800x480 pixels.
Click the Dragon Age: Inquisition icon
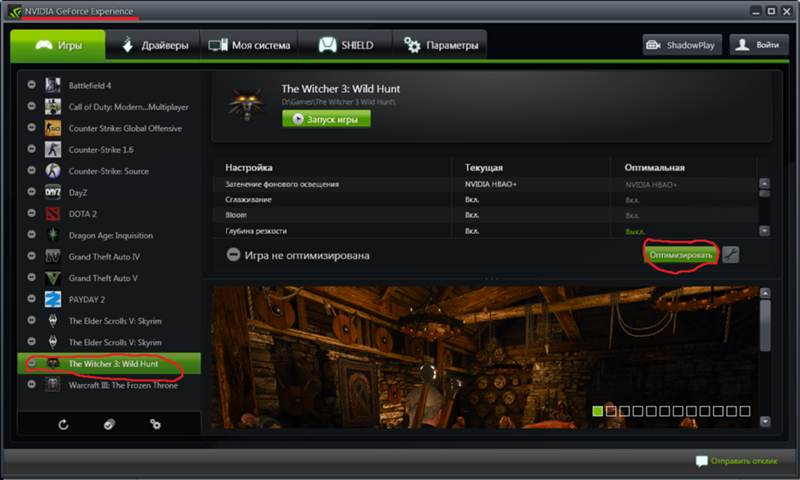tap(53, 235)
